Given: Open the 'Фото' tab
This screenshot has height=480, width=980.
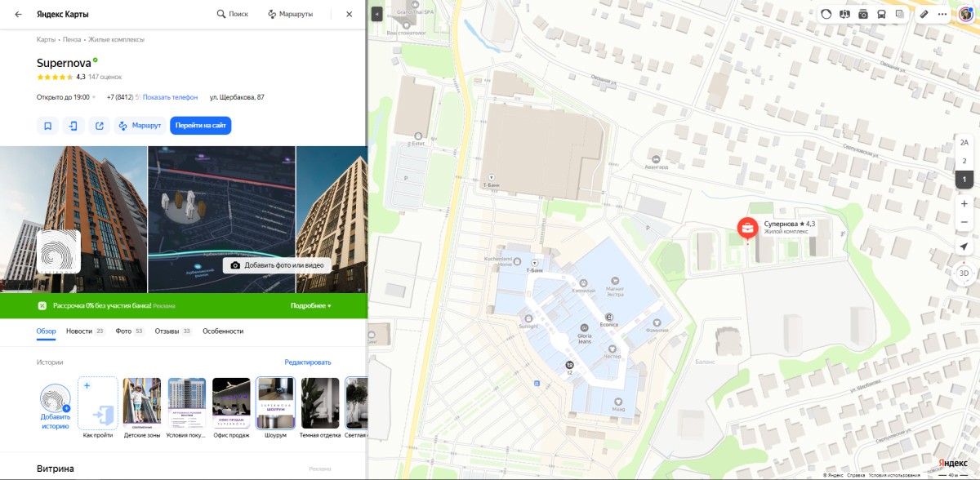Looking at the screenshot, I should click(x=123, y=331).
